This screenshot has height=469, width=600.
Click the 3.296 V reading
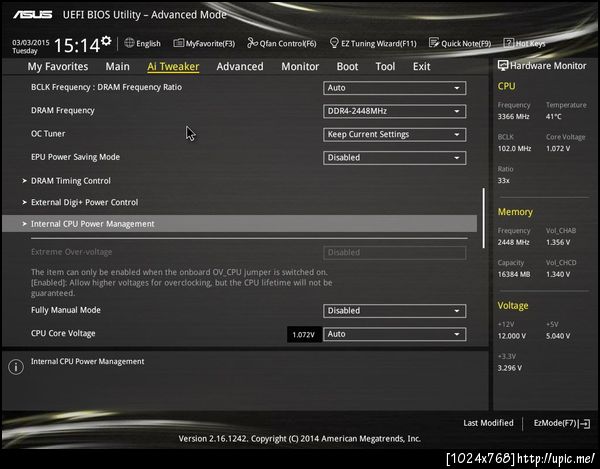[510, 368]
